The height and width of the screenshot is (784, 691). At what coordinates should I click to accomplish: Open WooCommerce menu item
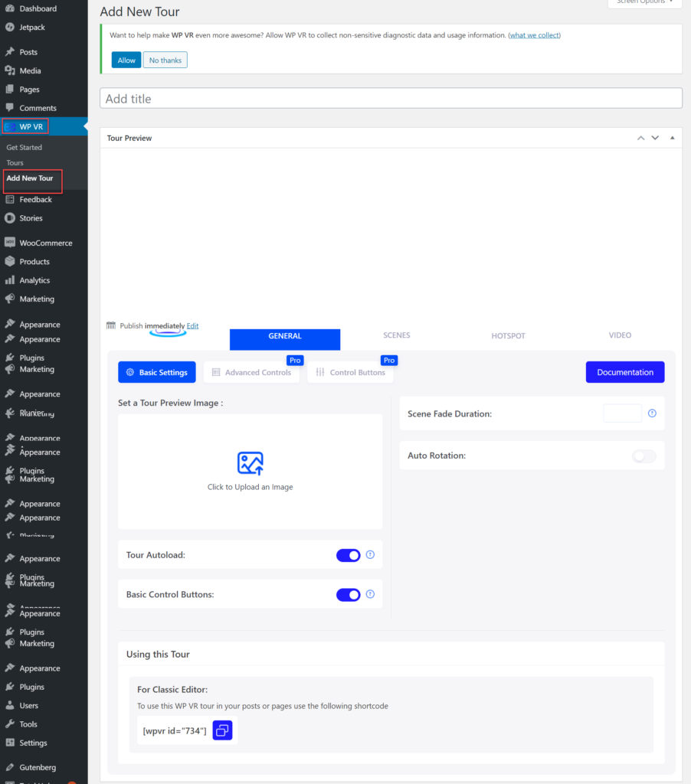[38, 243]
